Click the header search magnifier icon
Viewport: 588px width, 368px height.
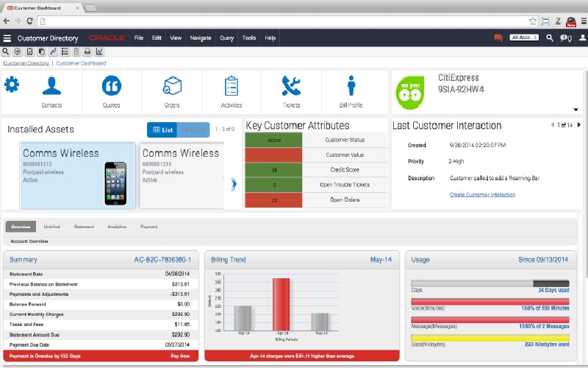(550, 38)
